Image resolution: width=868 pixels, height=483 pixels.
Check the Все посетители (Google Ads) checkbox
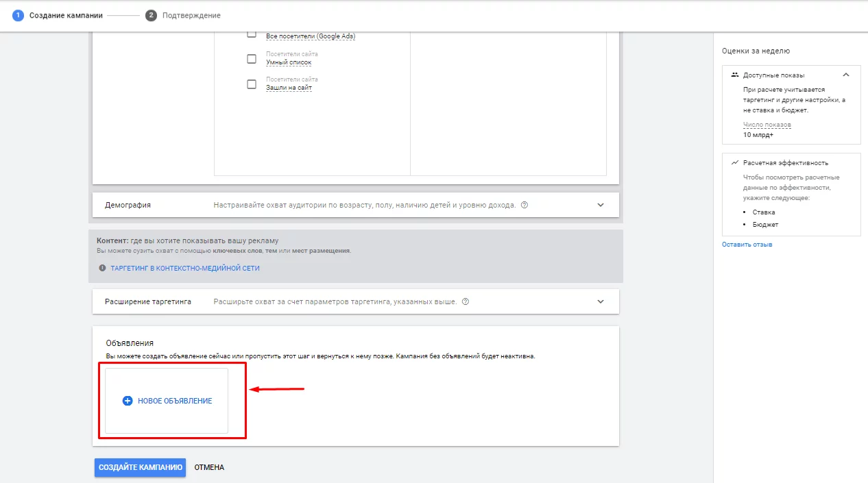tap(252, 34)
